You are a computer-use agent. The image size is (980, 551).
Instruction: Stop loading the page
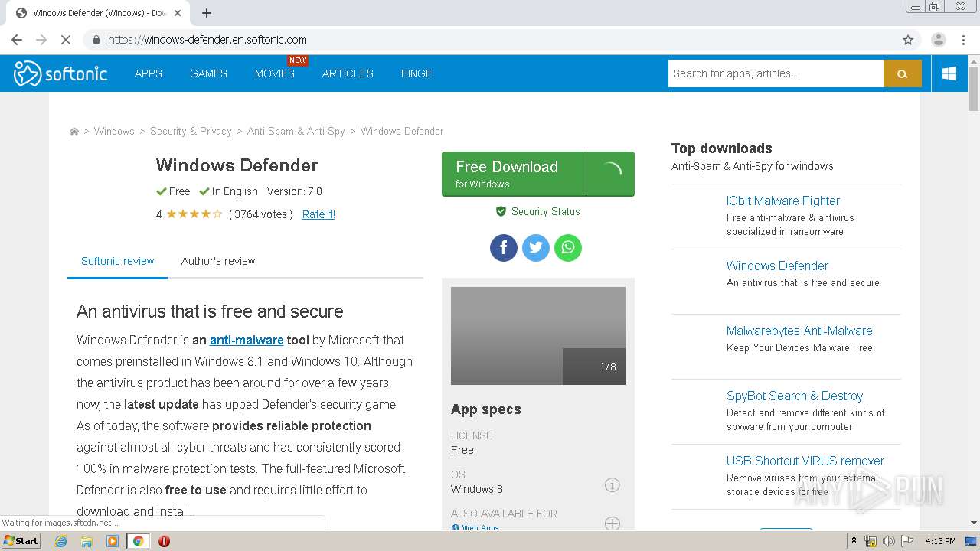65,40
